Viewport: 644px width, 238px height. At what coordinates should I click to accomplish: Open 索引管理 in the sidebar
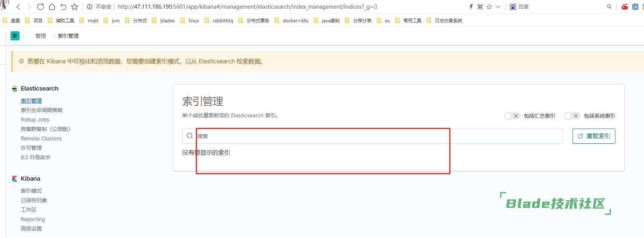click(31, 101)
